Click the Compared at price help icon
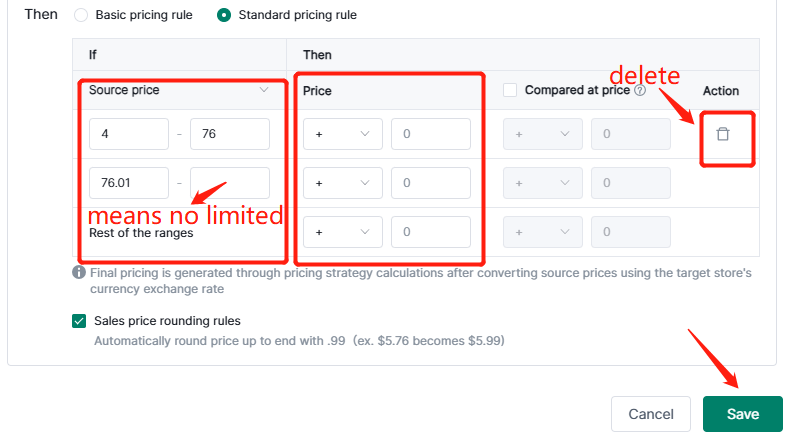797x435 pixels. 640,90
